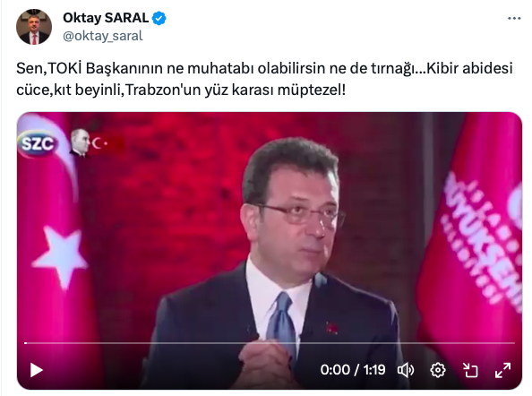This screenshot has height=396, width=532.
Task: Enable picture-in-picture mode icon
Action: coord(470,370)
